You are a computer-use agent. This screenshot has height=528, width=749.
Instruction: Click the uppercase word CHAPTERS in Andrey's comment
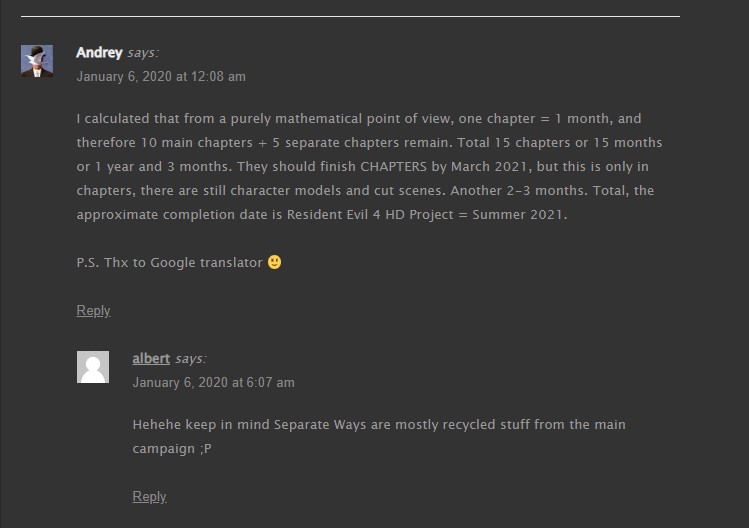point(393,166)
